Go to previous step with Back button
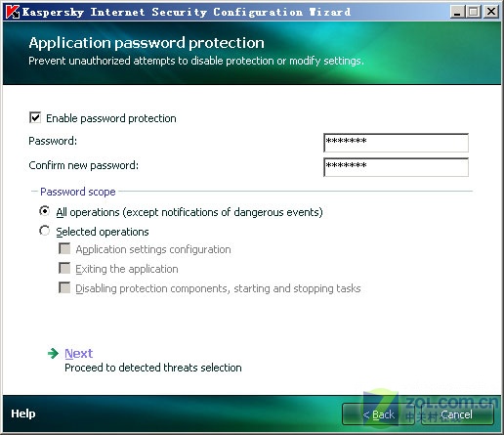 (x=378, y=414)
